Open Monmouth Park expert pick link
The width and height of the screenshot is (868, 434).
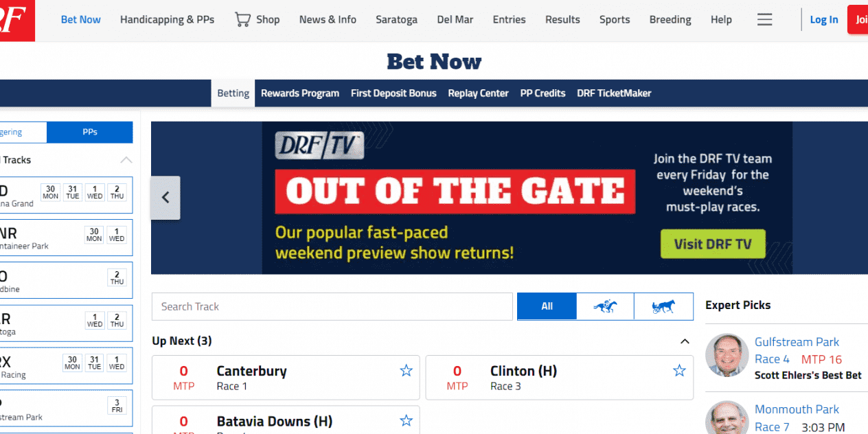(797, 409)
